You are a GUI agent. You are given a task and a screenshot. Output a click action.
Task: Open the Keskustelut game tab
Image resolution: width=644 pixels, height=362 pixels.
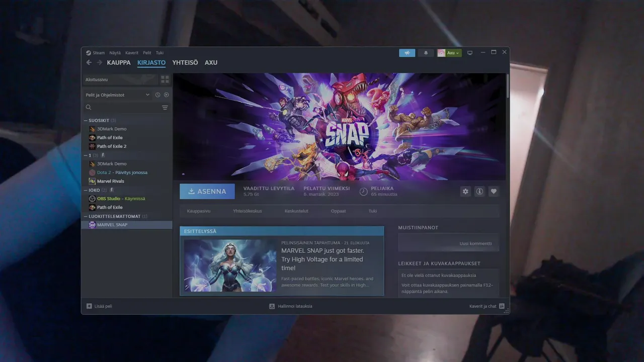(296, 211)
